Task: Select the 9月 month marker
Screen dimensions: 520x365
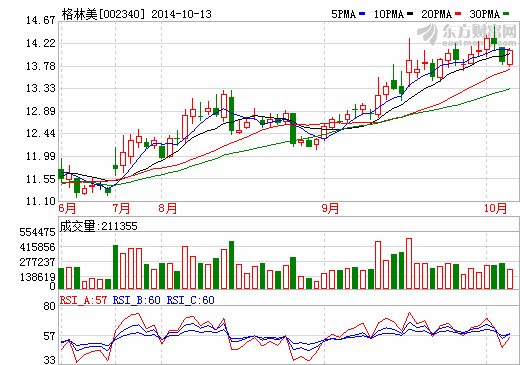Action: (x=330, y=208)
